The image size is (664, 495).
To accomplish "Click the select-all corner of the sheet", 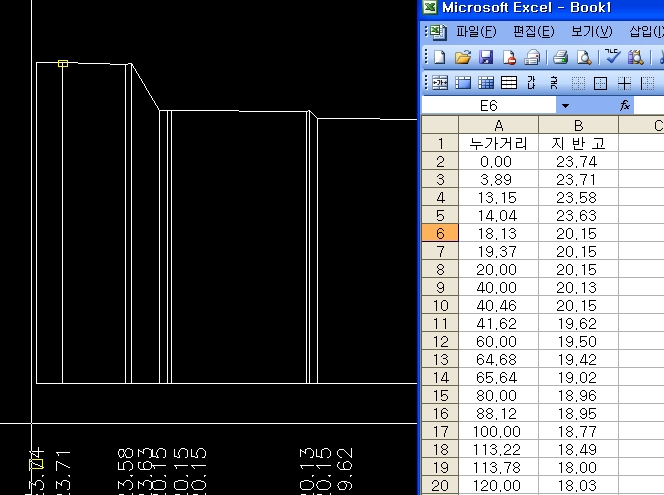I will click(440, 125).
